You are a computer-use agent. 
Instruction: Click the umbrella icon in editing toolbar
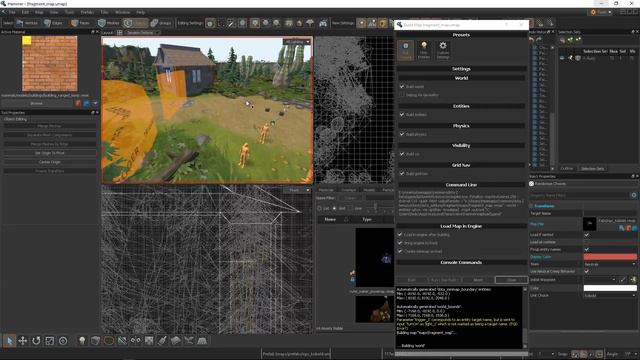pos(310,23)
